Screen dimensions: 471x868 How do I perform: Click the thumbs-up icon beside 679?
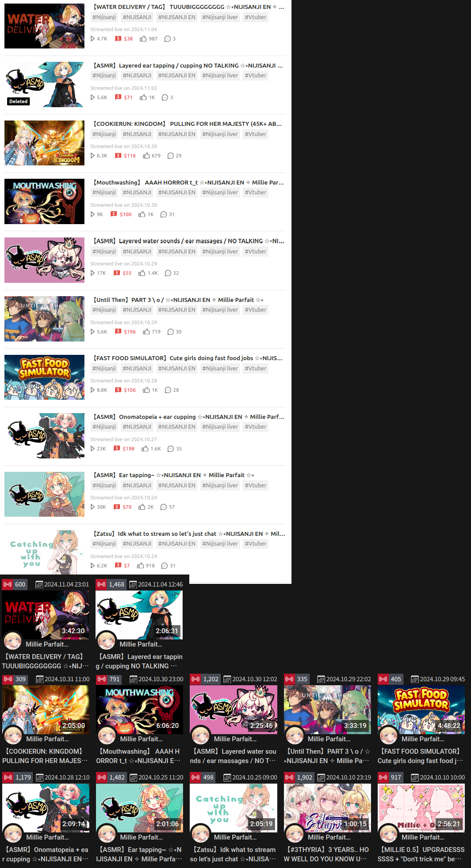146,156
